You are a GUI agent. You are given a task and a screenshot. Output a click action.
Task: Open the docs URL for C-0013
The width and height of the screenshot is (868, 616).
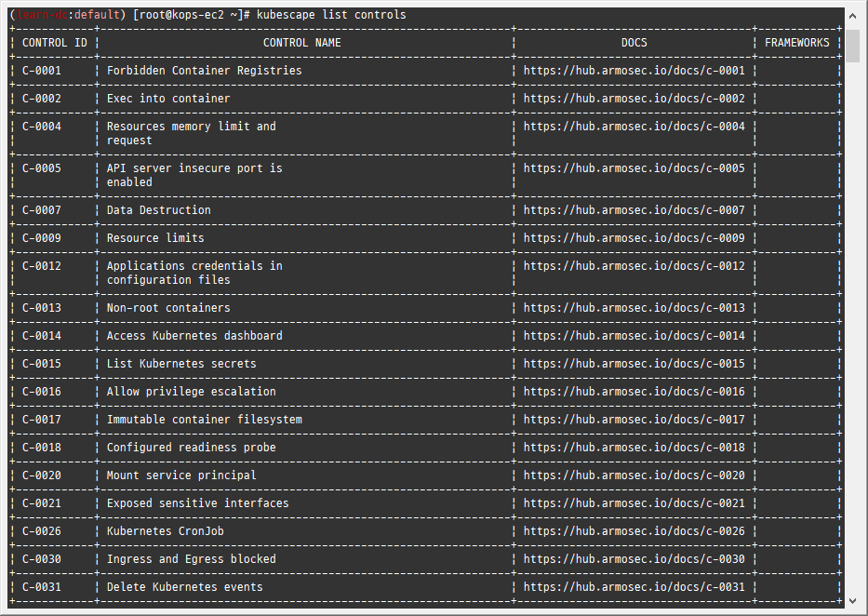coord(635,307)
